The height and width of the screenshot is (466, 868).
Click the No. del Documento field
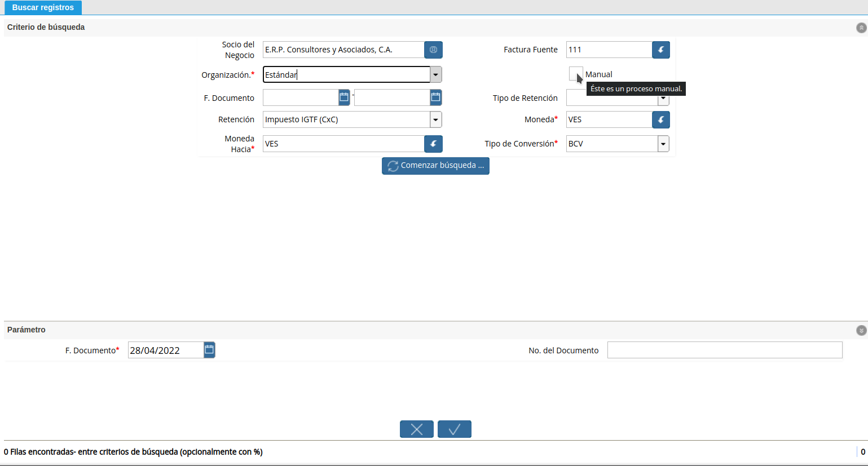coord(725,350)
